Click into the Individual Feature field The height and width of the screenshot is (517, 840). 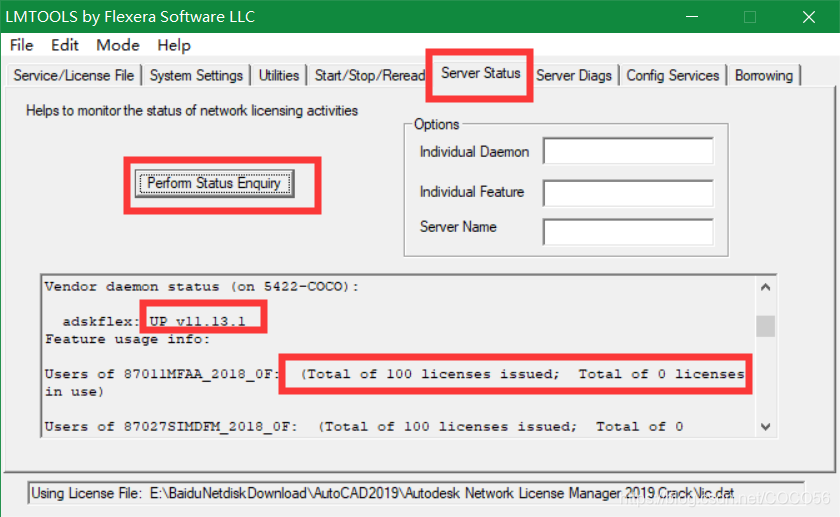click(x=627, y=192)
